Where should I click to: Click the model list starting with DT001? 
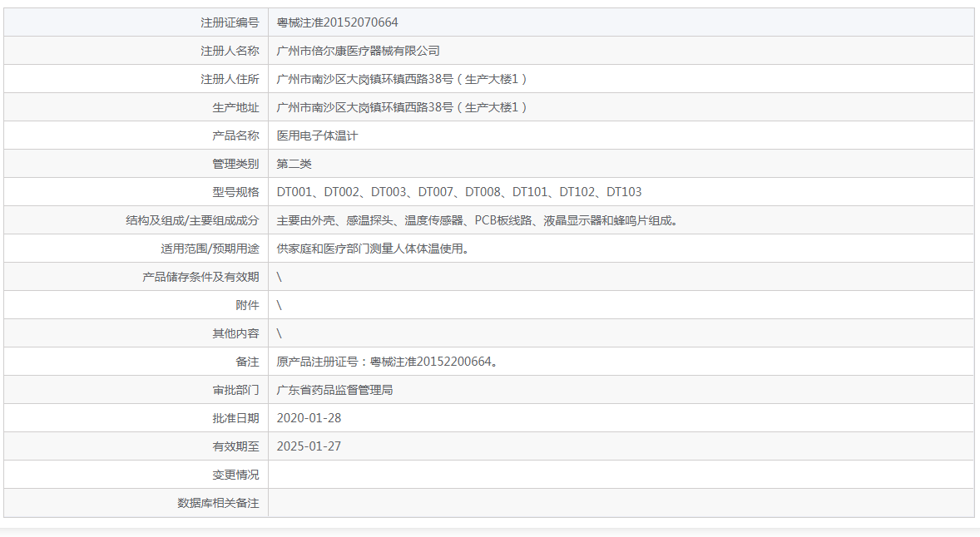coord(459,192)
